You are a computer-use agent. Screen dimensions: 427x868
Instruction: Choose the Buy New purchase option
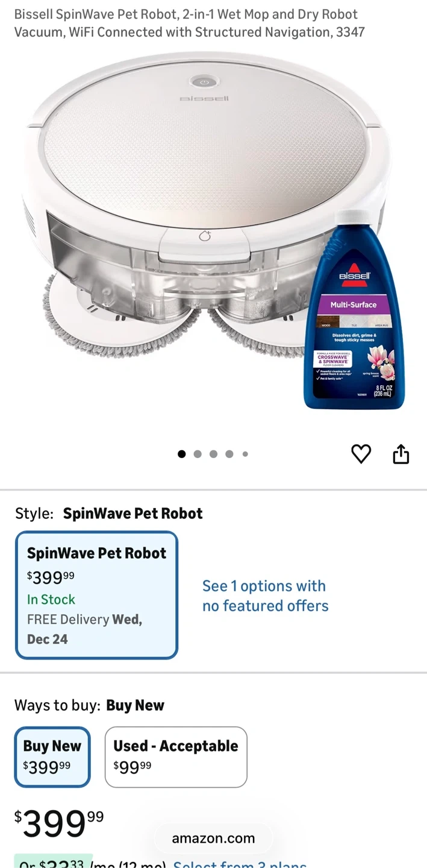[x=52, y=756]
